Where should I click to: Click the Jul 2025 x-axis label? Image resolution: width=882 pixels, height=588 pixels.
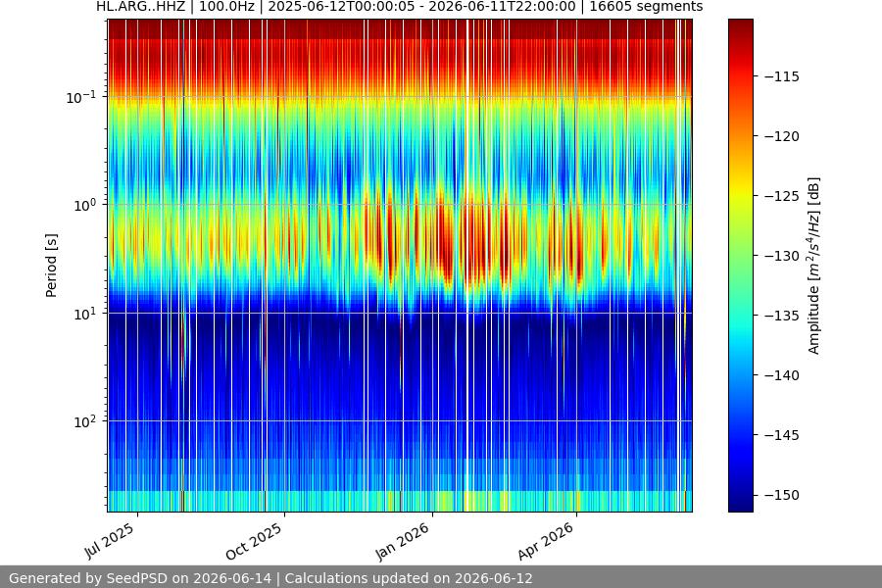(x=110, y=540)
